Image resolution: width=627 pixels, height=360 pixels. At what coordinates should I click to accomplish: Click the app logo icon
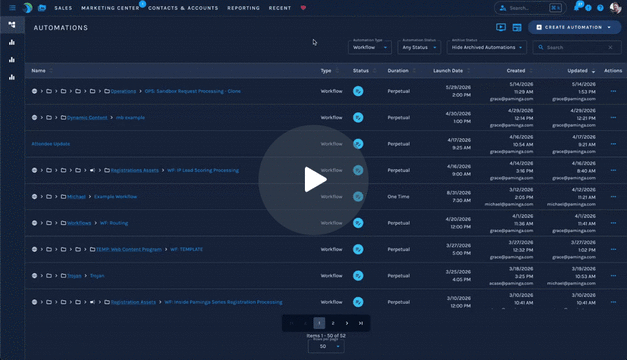[27, 8]
